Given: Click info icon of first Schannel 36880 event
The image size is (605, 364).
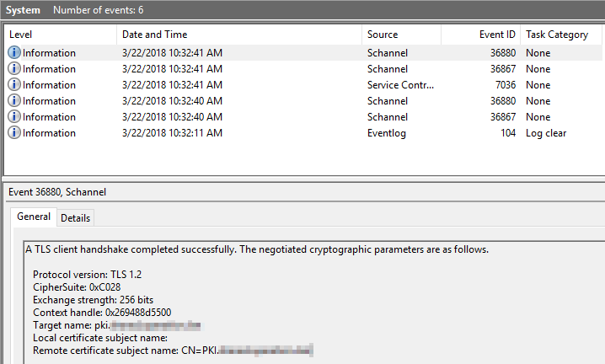Looking at the screenshot, I should tap(14, 53).
